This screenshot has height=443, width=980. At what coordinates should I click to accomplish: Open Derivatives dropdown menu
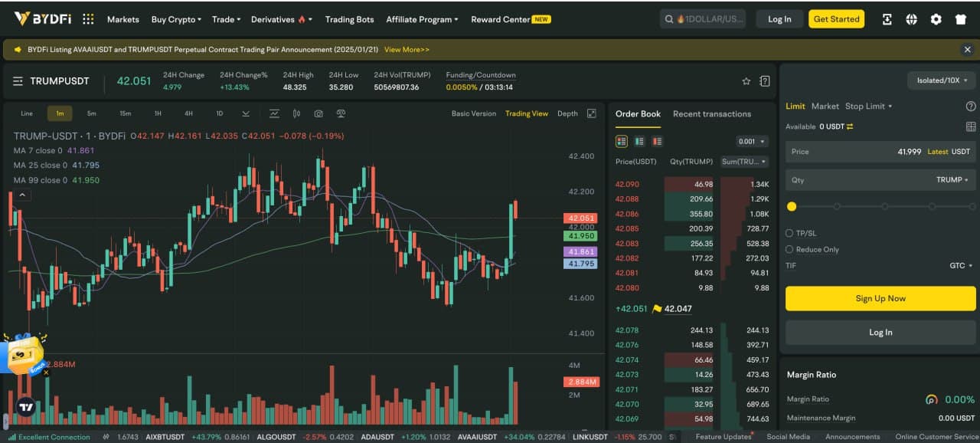[282, 19]
